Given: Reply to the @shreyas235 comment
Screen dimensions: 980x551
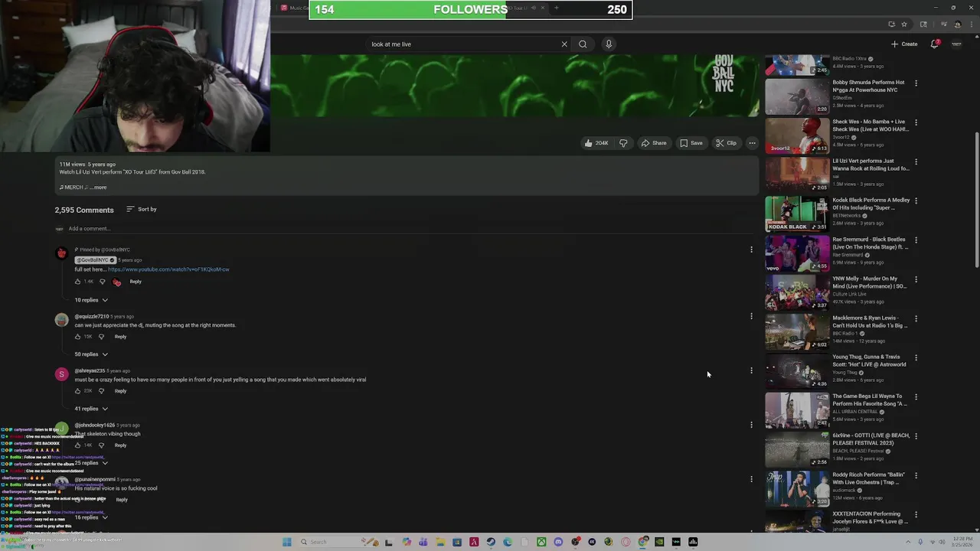Looking at the screenshot, I should (x=120, y=391).
